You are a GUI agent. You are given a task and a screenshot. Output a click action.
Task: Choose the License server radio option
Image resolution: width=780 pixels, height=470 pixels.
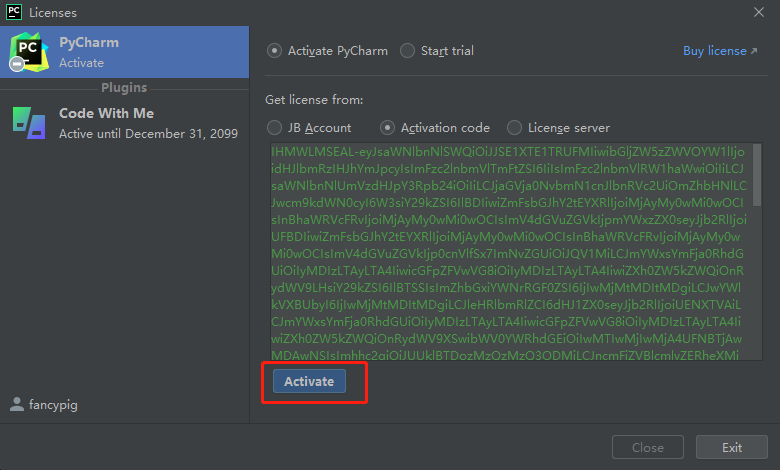click(x=514, y=128)
